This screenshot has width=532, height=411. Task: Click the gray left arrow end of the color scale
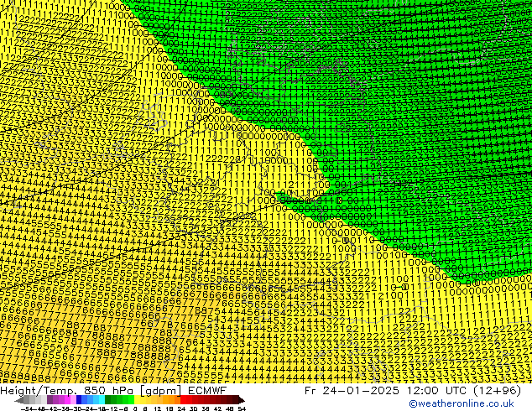(19, 401)
